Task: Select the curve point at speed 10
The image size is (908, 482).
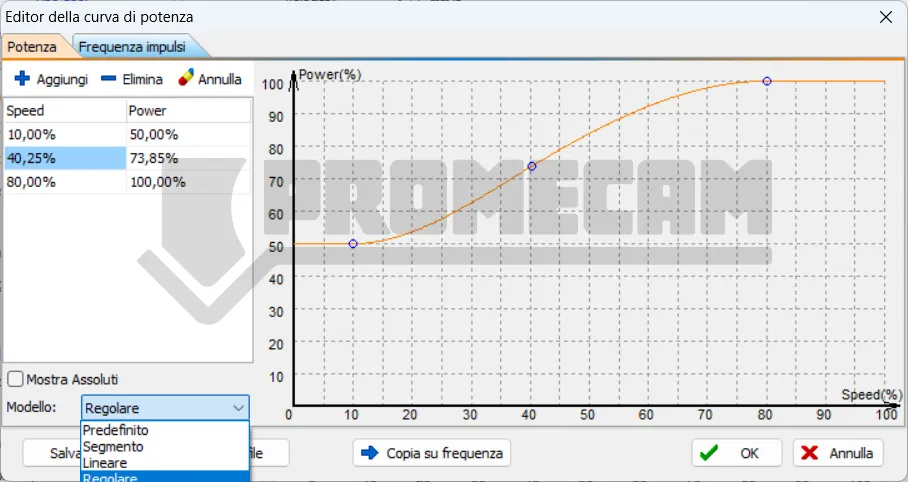Action: (353, 244)
